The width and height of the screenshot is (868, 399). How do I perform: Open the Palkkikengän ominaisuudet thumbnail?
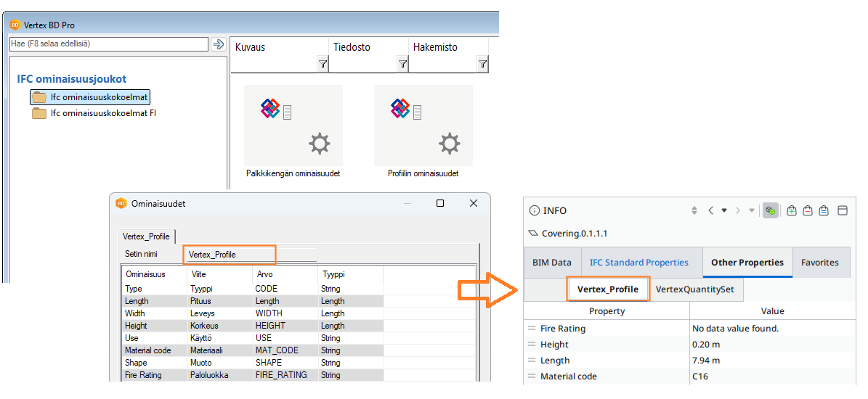293,126
